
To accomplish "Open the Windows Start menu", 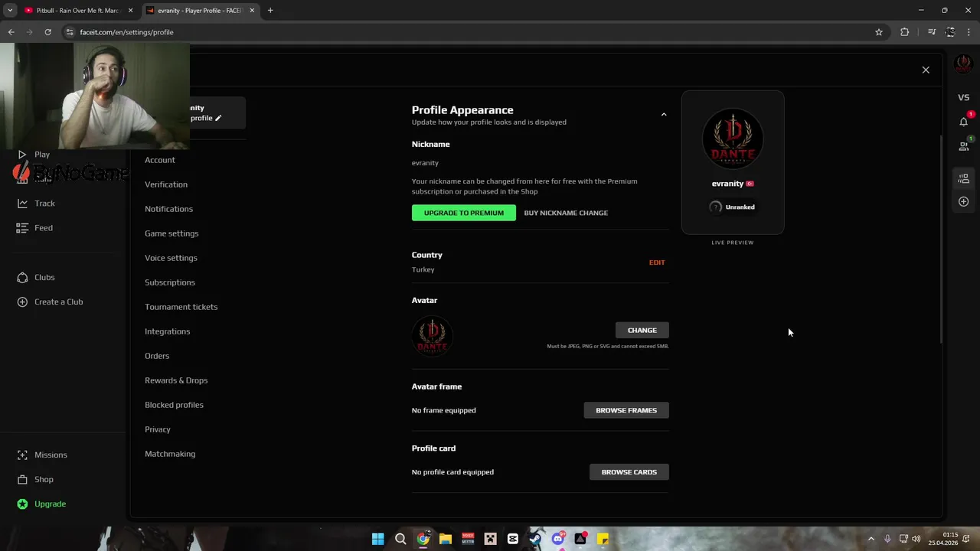I will (378, 539).
